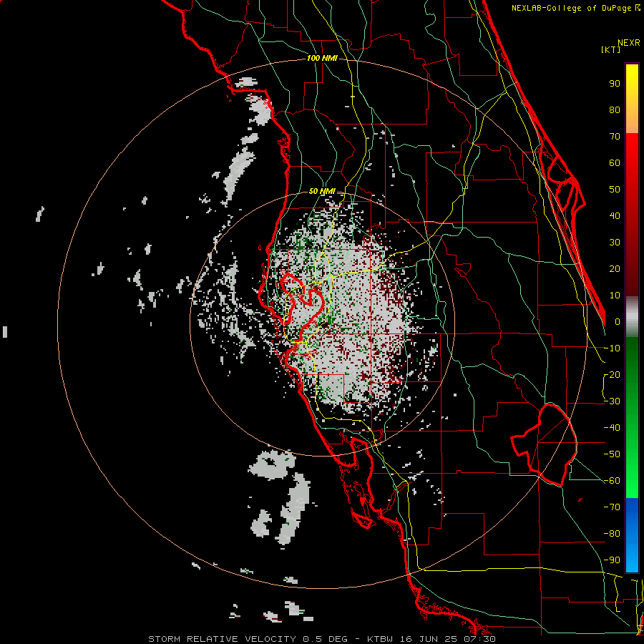Click the -50 scale value

612,454
